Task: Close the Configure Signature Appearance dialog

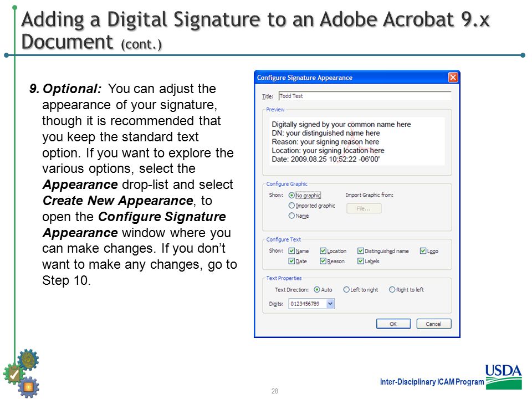Action: [453, 78]
